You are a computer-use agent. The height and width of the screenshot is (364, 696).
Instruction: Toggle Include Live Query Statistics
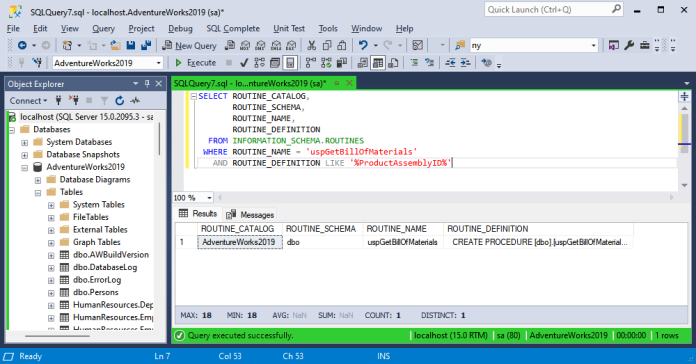tap(326, 63)
